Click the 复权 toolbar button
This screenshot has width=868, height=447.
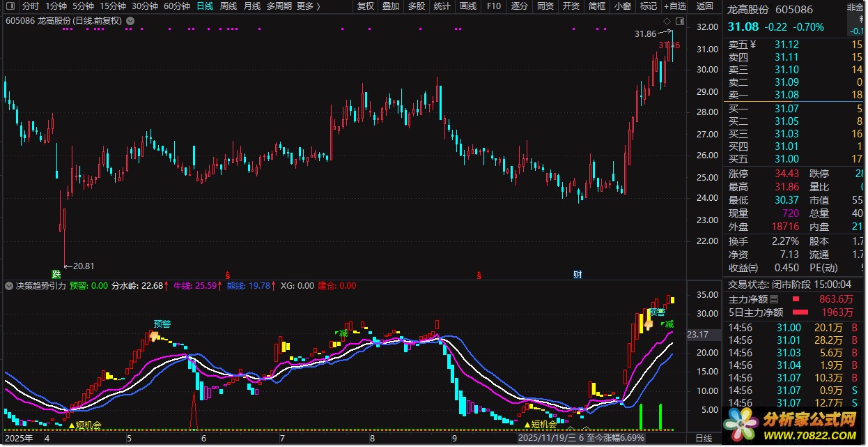click(365, 6)
